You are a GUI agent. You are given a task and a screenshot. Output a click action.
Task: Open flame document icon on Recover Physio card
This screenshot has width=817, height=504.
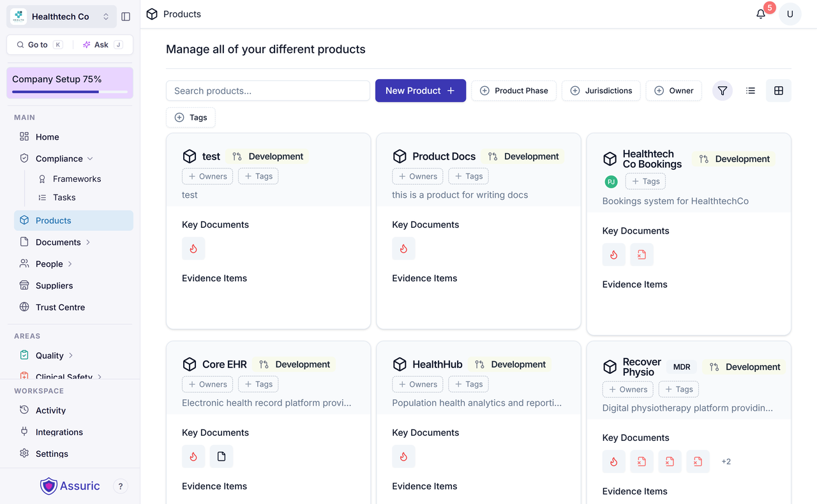613,462
